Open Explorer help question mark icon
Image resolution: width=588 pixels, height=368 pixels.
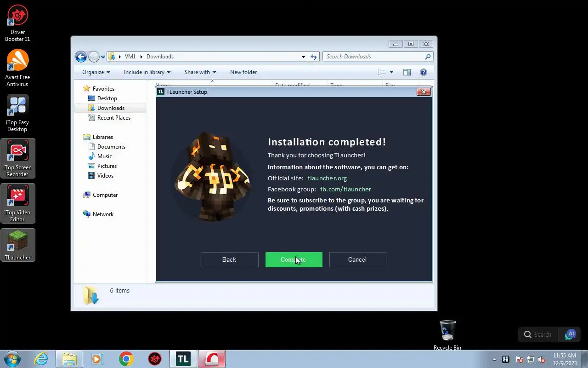point(424,72)
